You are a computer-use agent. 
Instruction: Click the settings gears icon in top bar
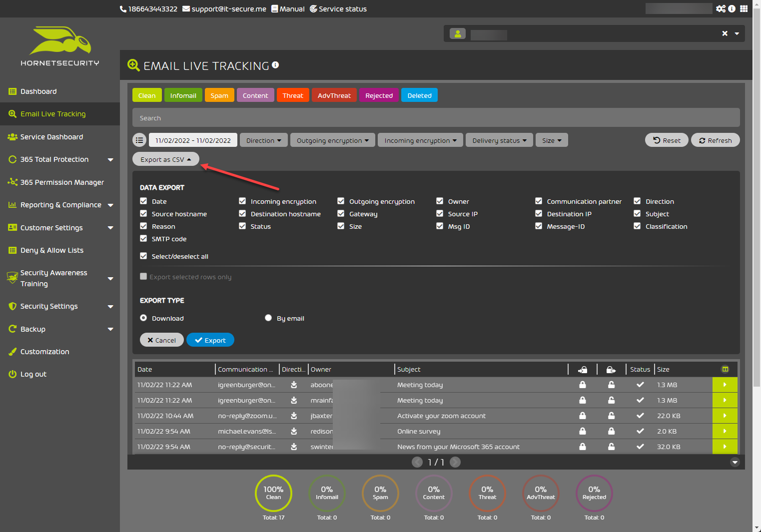pos(721,8)
